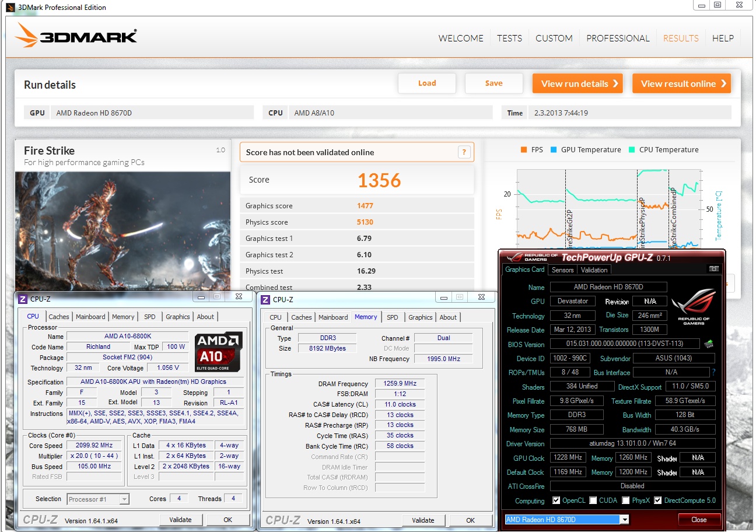Open Mainboard tab in left CPU-Z window

pyautogui.click(x=90, y=317)
